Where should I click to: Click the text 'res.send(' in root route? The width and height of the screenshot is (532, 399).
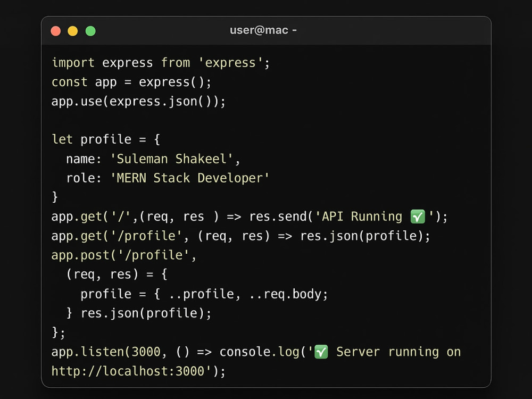point(281,217)
